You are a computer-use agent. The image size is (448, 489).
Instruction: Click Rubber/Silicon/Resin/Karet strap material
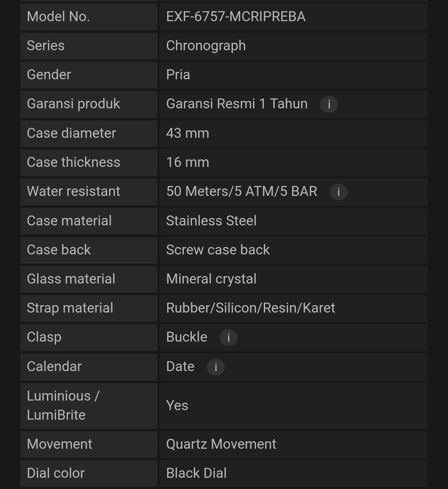point(251,308)
